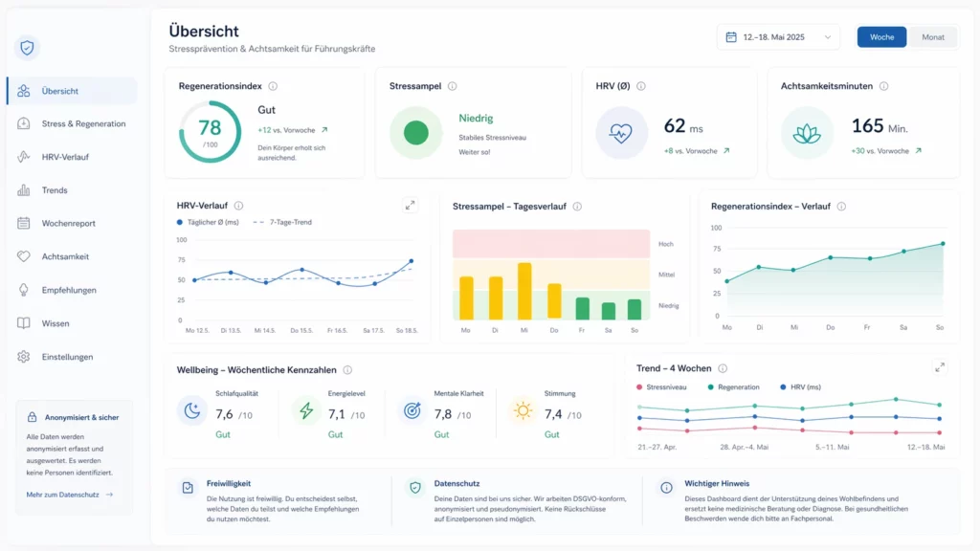Image resolution: width=980 pixels, height=551 pixels.
Task: Click the shield logo above the sidebar
Action: pos(26,48)
